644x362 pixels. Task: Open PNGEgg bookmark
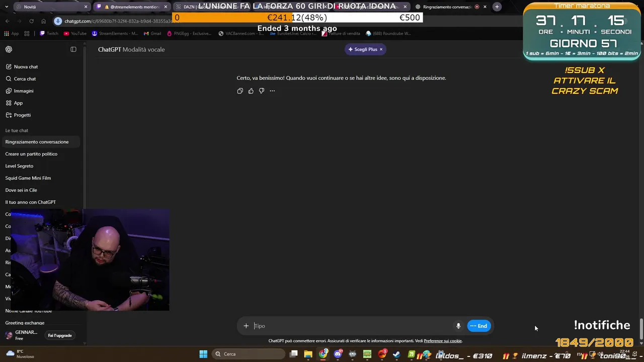point(189,34)
